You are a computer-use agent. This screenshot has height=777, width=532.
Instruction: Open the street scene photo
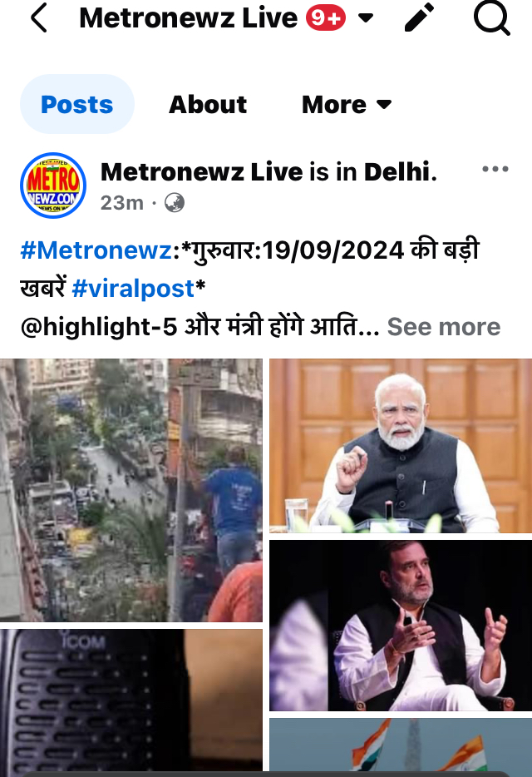131,490
